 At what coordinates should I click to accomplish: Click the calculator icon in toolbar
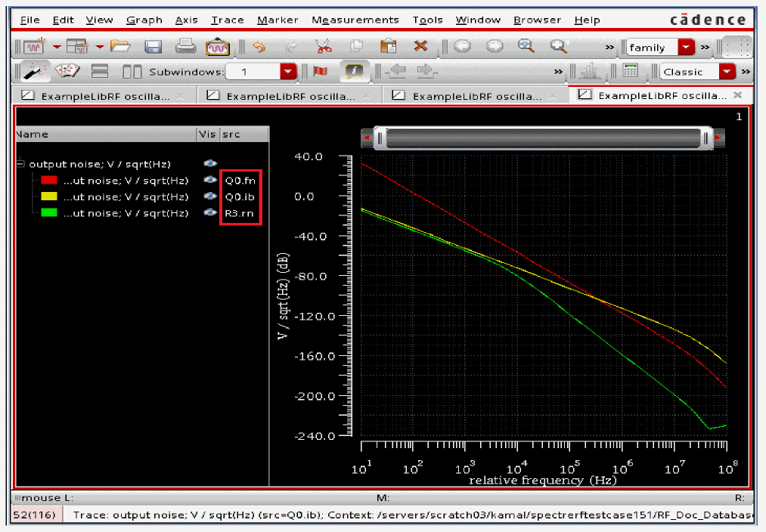click(x=630, y=72)
